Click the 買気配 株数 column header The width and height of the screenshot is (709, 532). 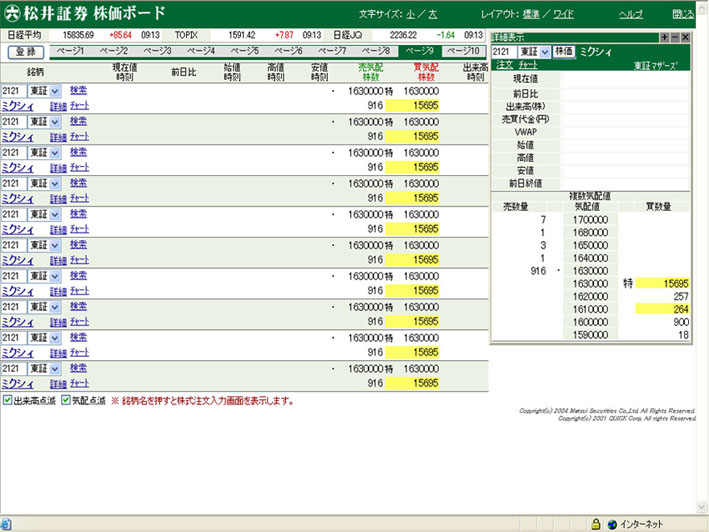point(426,72)
